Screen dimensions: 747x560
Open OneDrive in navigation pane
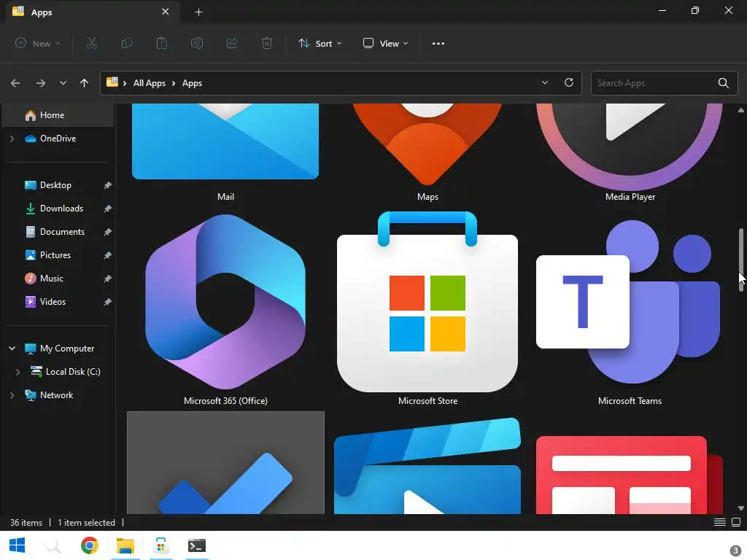pos(58,139)
